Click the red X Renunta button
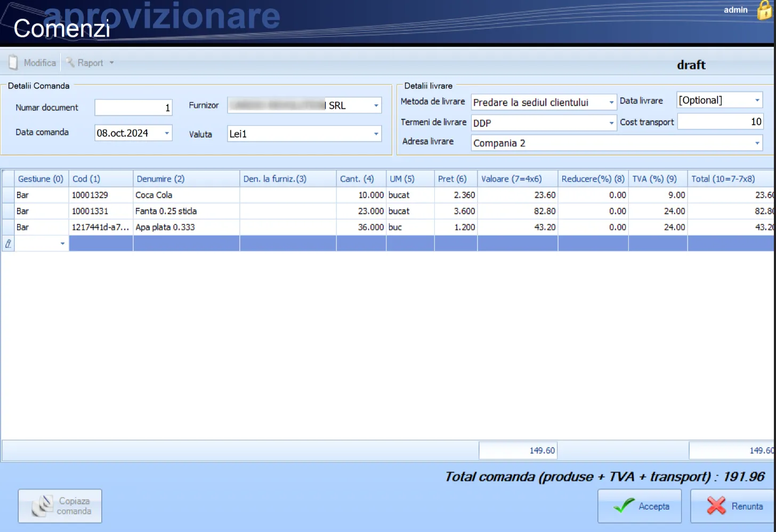Screen dimensions: 776x532 pos(733,506)
